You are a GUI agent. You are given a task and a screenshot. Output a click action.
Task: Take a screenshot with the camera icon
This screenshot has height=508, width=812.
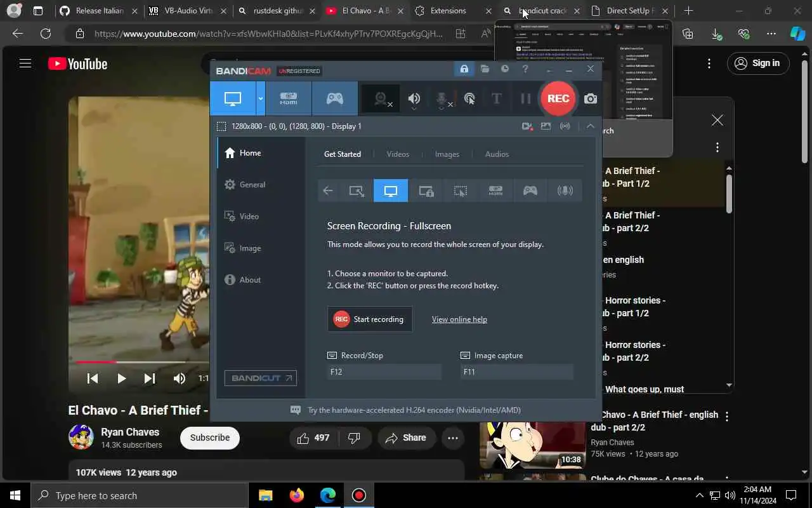click(x=591, y=98)
